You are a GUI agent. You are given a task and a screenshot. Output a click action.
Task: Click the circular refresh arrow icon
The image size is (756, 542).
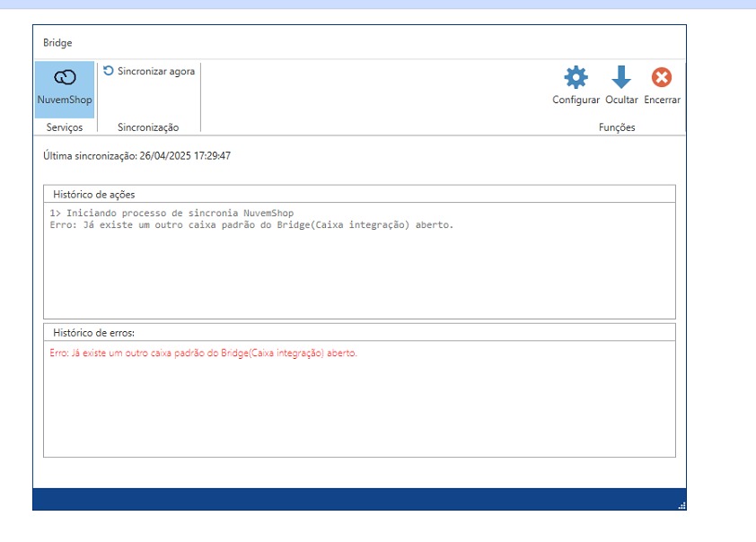coord(109,71)
